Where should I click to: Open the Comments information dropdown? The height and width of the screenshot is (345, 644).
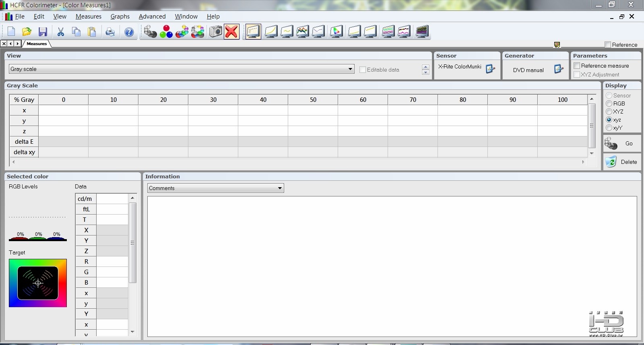[x=215, y=188]
